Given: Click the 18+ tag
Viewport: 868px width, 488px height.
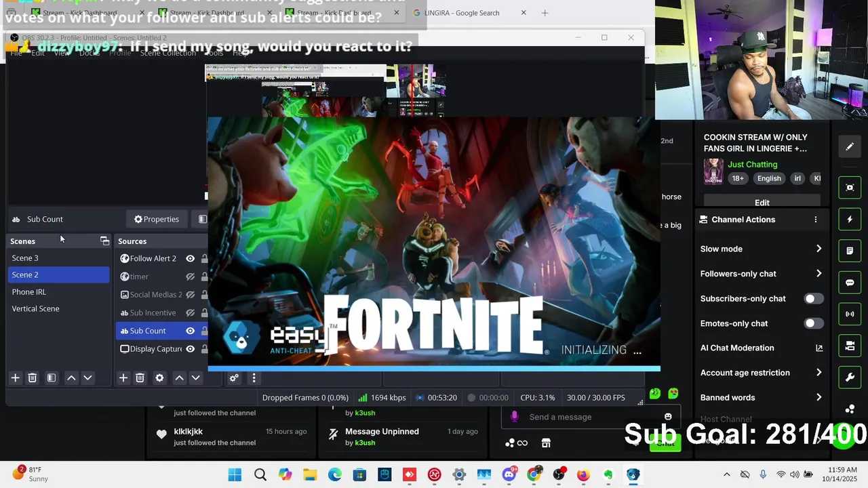Looking at the screenshot, I should click(x=738, y=179).
